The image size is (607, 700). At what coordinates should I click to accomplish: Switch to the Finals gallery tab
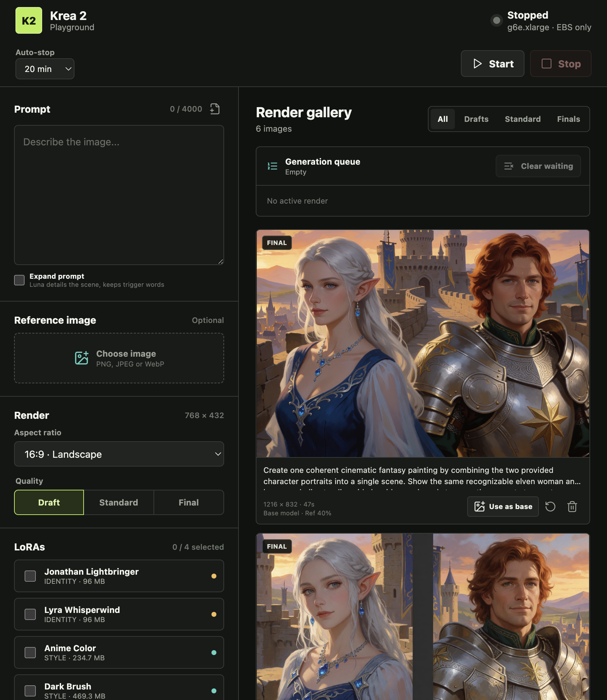[x=568, y=119]
